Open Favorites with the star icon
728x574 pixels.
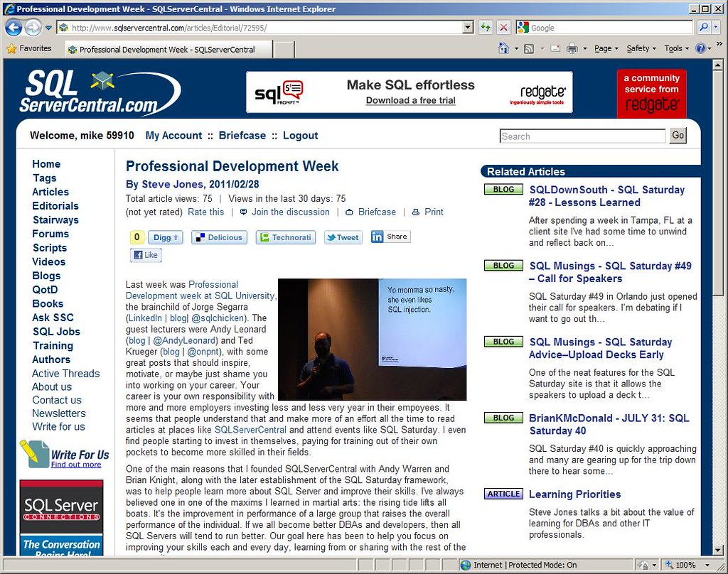[x=11, y=48]
